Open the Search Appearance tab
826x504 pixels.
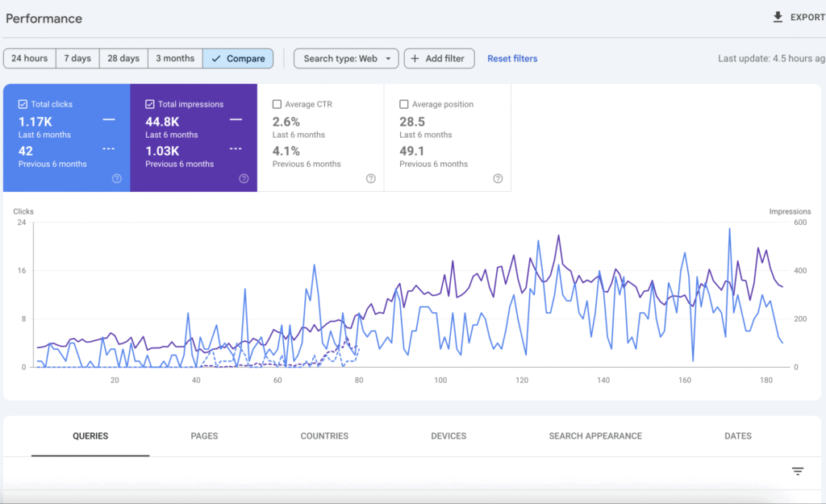[595, 436]
